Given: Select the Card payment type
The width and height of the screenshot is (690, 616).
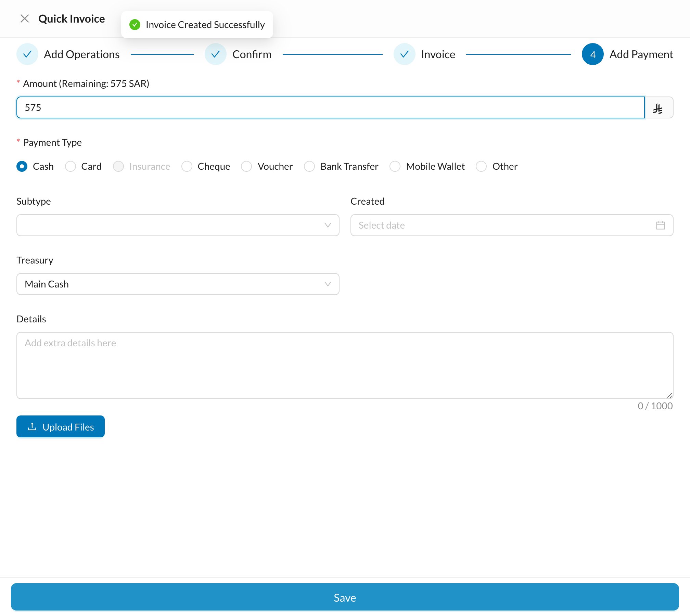Looking at the screenshot, I should 71,166.
